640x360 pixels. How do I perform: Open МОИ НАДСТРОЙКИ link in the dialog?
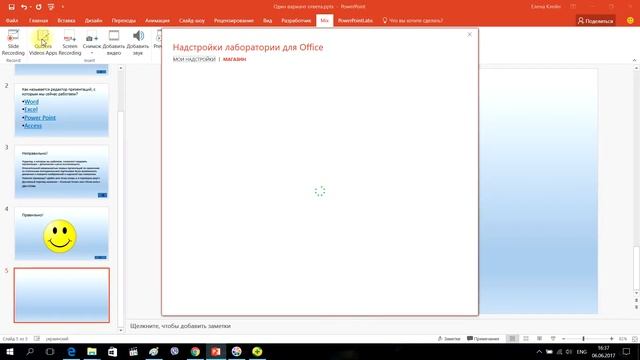point(194,59)
